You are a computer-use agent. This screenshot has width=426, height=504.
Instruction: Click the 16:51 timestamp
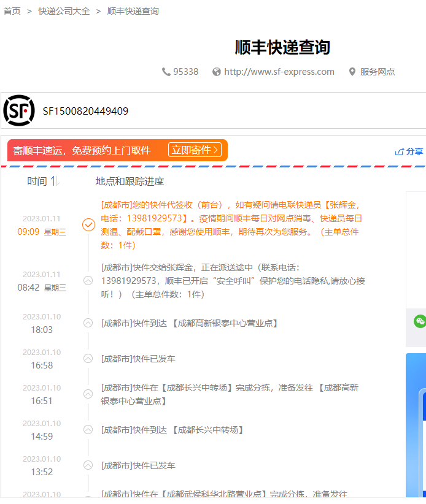click(x=42, y=401)
